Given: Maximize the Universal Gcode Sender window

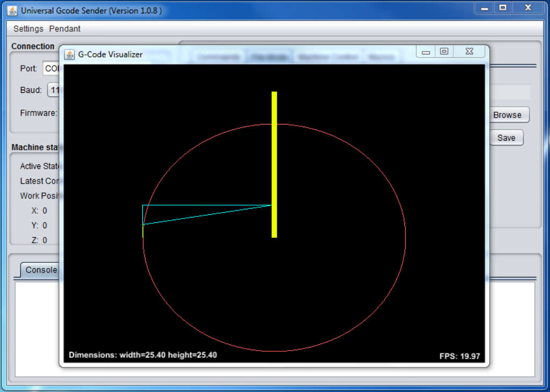Looking at the screenshot, I should point(503,8).
